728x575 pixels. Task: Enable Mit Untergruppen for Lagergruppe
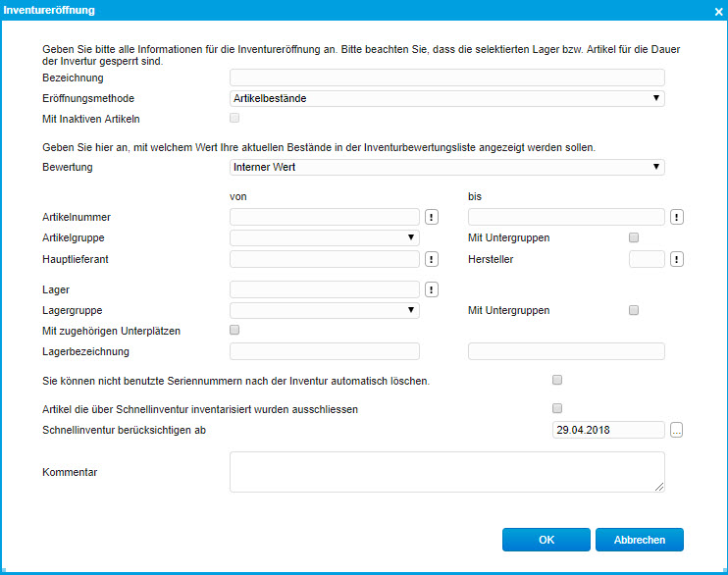[x=634, y=310]
